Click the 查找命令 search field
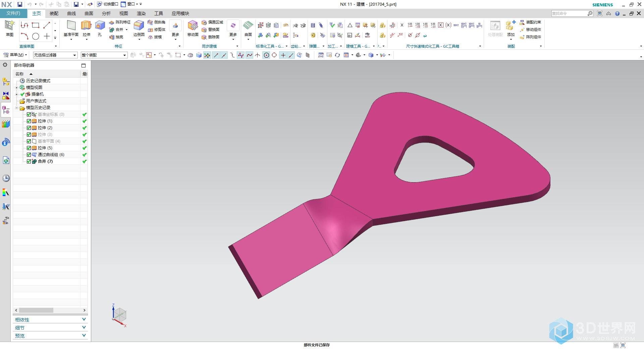 click(570, 13)
